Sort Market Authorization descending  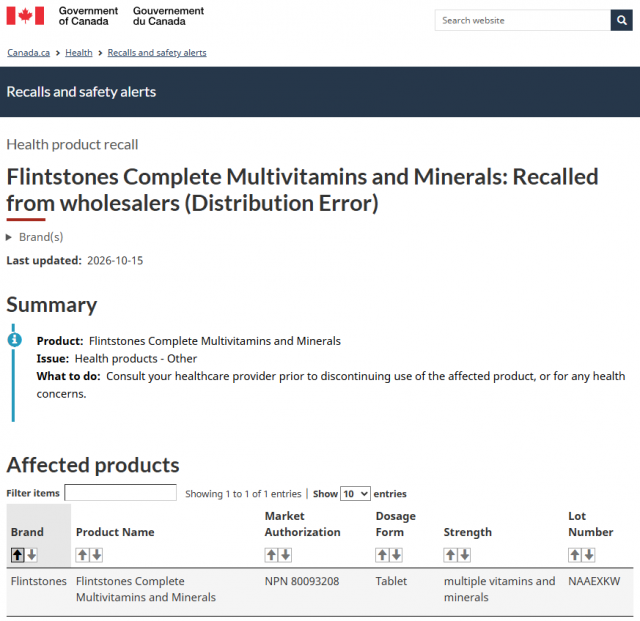(x=286, y=555)
